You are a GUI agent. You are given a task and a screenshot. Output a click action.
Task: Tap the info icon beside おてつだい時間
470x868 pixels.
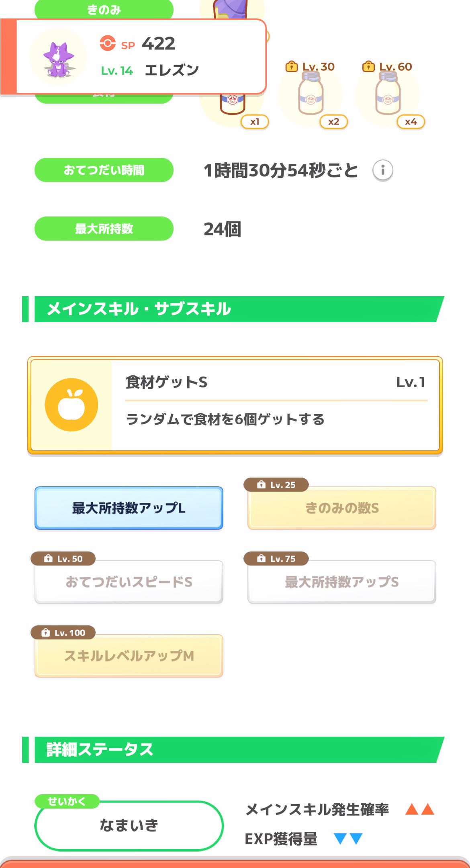pos(382,170)
